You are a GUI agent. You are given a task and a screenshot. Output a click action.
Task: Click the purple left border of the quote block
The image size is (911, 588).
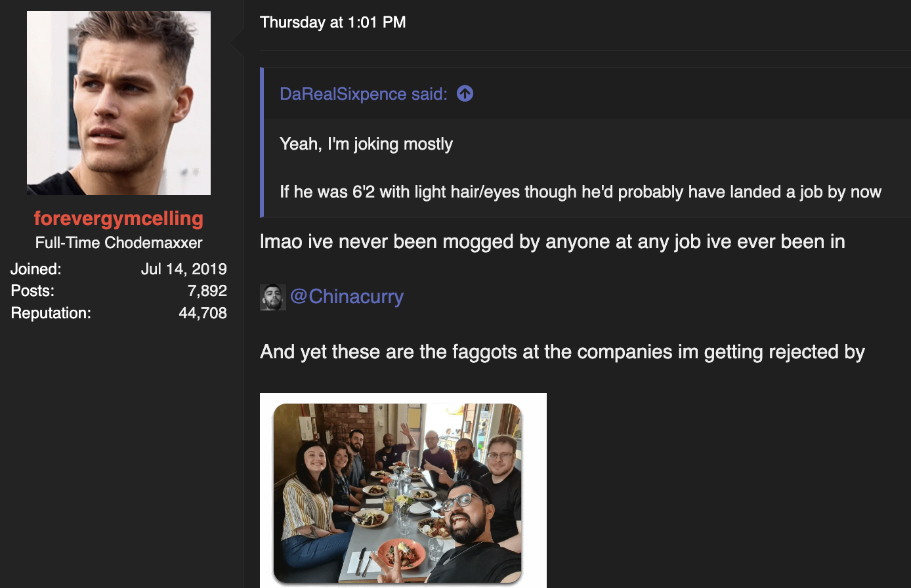tap(262, 142)
